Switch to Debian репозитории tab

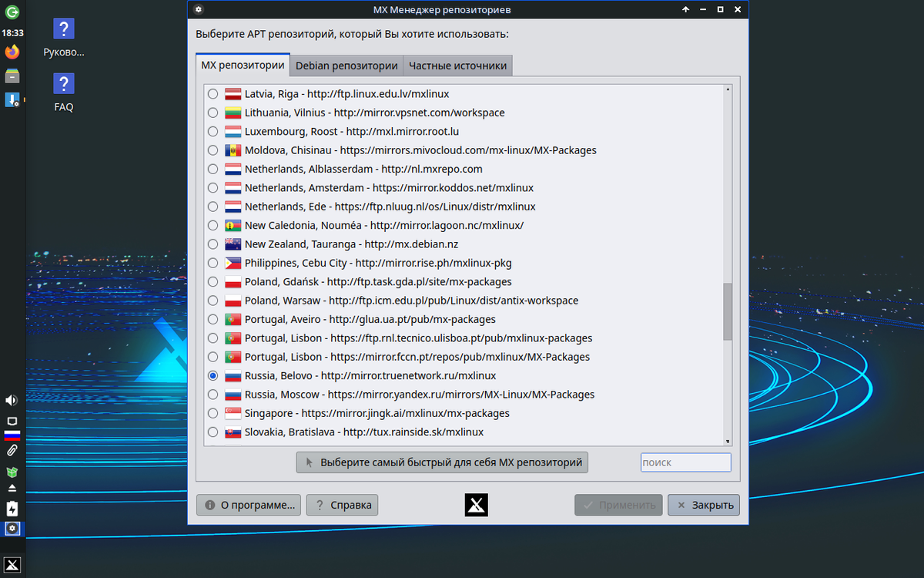(x=346, y=66)
